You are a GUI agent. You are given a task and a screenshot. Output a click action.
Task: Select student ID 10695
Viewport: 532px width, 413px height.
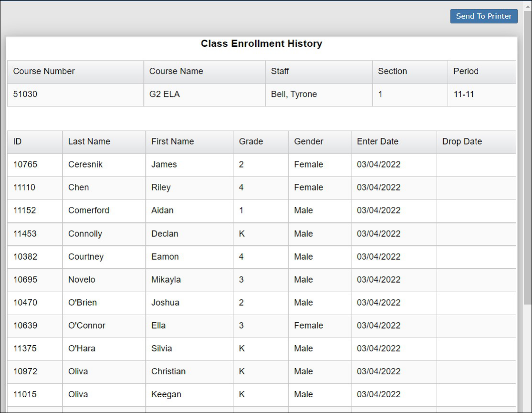coord(25,280)
